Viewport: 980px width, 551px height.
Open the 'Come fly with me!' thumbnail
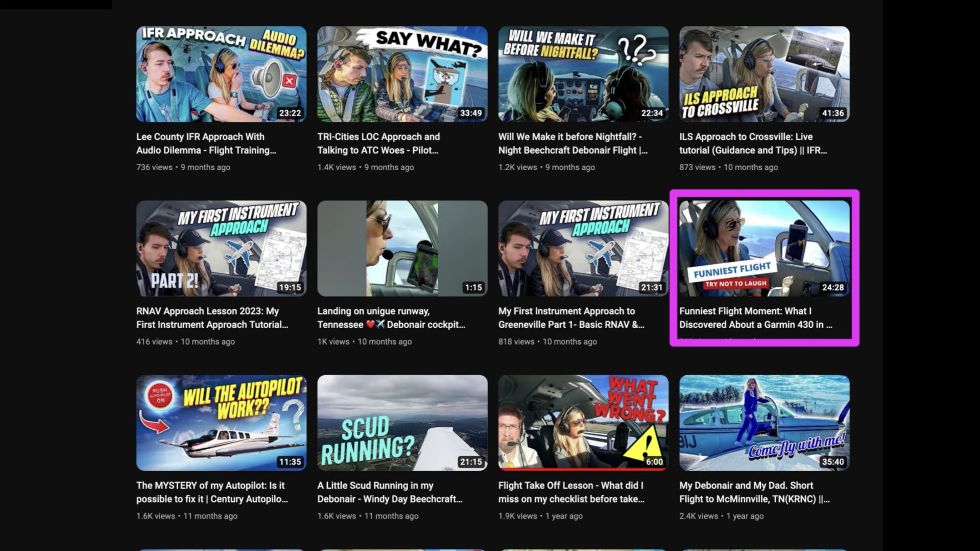[x=764, y=423]
